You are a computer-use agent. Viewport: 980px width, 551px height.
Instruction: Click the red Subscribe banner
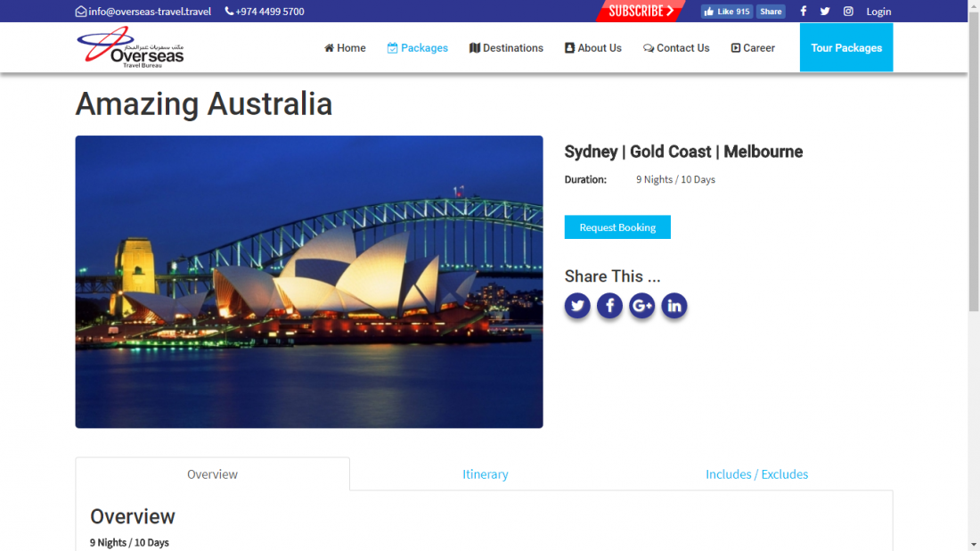pyautogui.click(x=641, y=12)
